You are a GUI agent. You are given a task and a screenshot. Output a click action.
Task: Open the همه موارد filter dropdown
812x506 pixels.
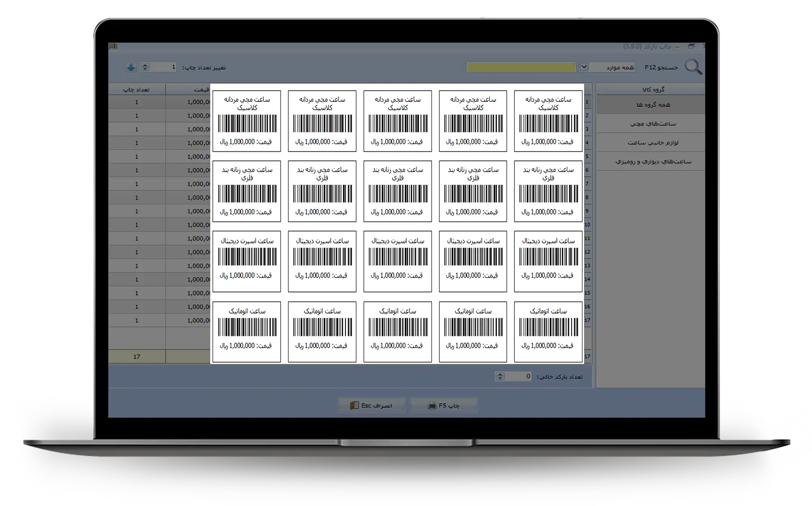584,67
